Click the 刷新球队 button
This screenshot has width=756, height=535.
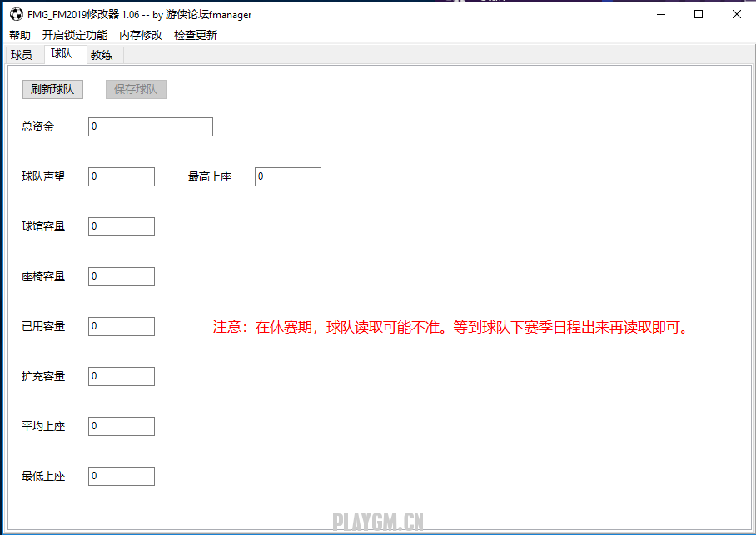coord(52,89)
